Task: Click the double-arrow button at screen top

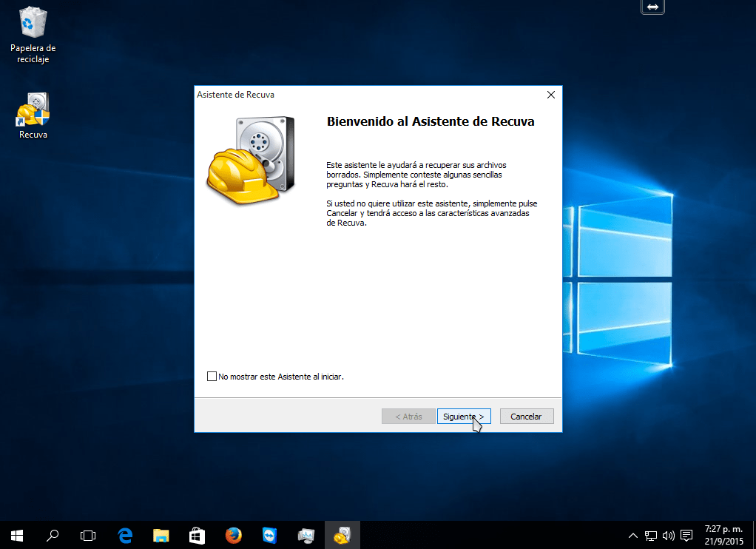Action: [x=653, y=7]
